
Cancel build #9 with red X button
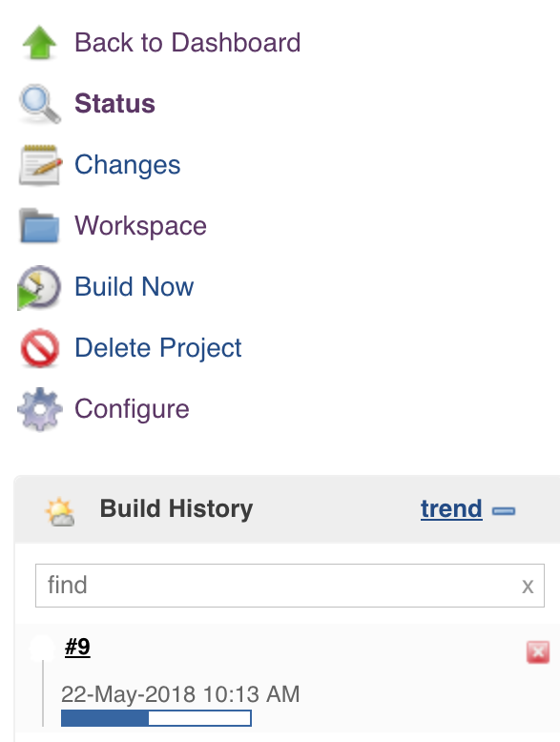pos(538,652)
